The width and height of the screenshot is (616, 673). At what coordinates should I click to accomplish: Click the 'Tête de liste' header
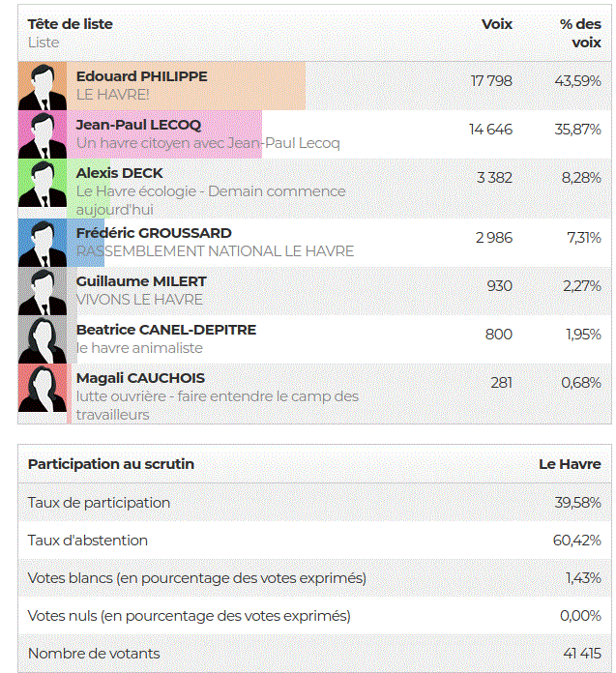pos(70,24)
